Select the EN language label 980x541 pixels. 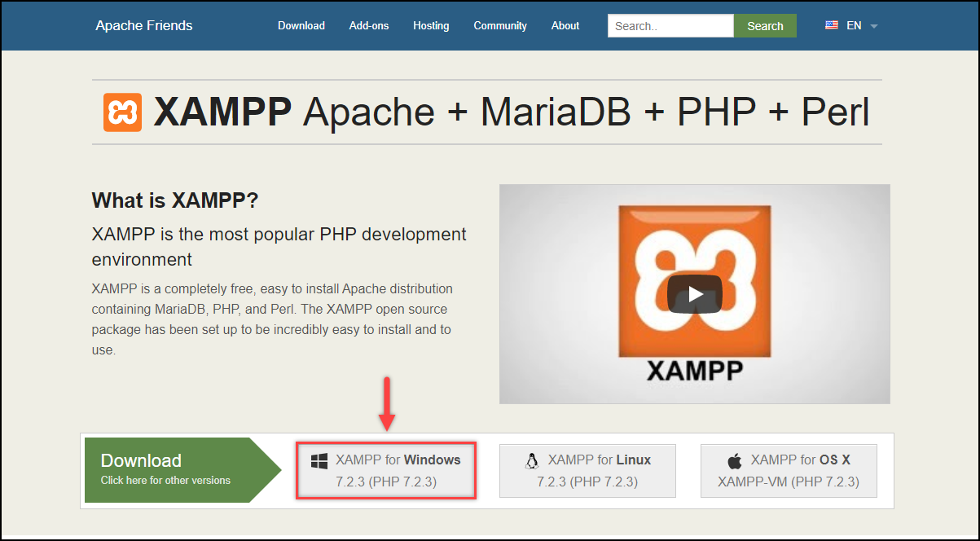pyautogui.click(x=854, y=25)
